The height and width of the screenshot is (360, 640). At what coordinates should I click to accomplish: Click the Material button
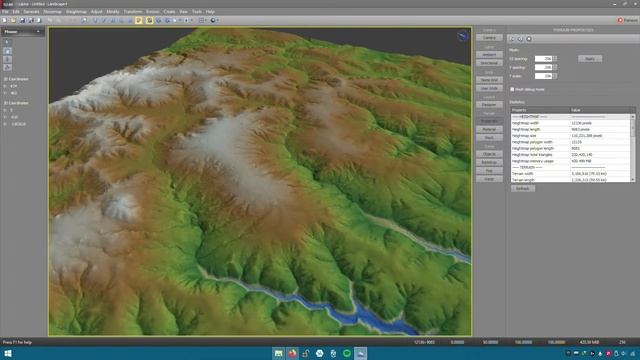click(489, 129)
